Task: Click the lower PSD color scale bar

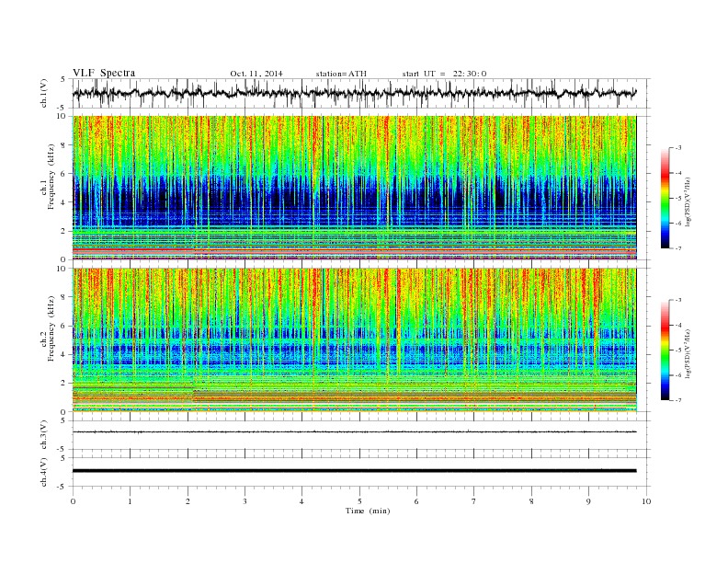Action: (x=665, y=350)
